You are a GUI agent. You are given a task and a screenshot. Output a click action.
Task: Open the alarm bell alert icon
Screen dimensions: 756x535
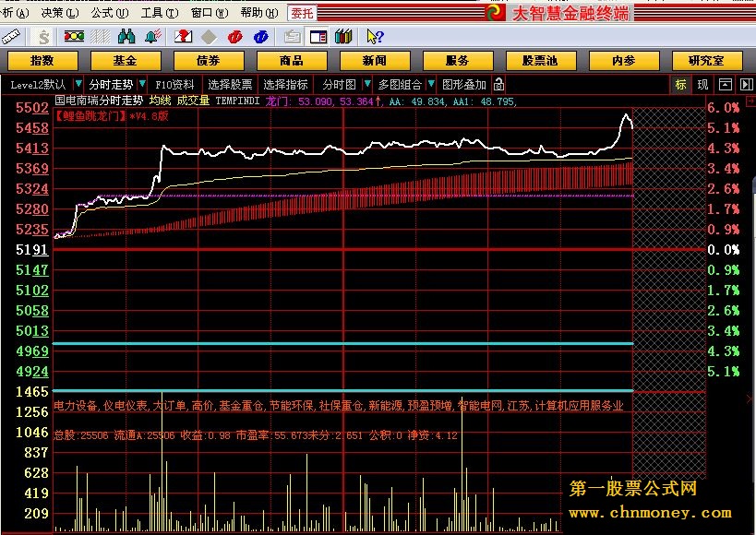(153, 36)
